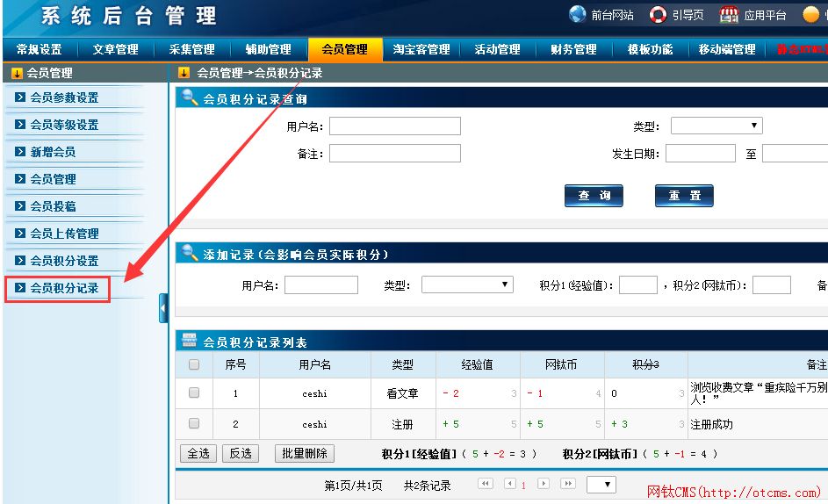828x504 pixels.
Task: Open 会员投稿 in sidebar
Action: click(x=53, y=206)
